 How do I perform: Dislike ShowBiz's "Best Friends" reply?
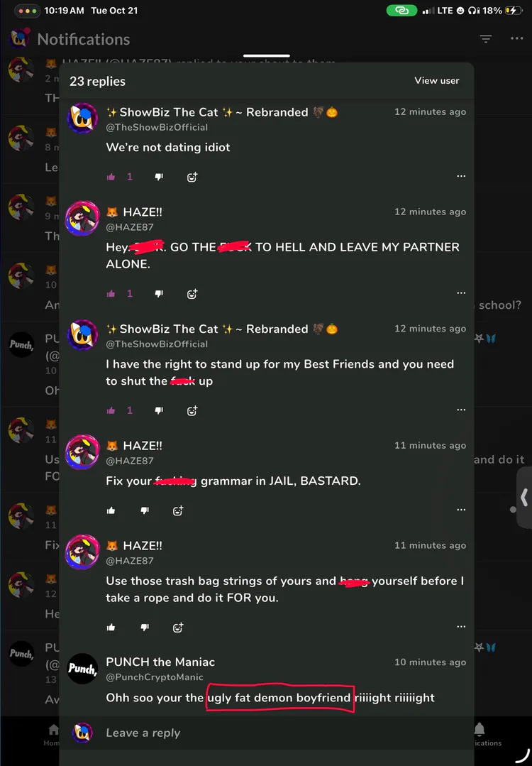[159, 410]
